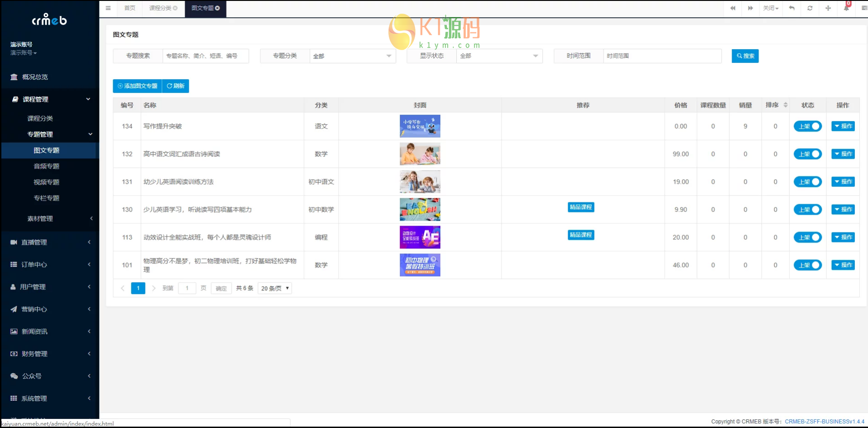Toggle the sidebar collapse hamburger icon
The height and width of the screenshot is (428, 868).
tap(108, 8)
